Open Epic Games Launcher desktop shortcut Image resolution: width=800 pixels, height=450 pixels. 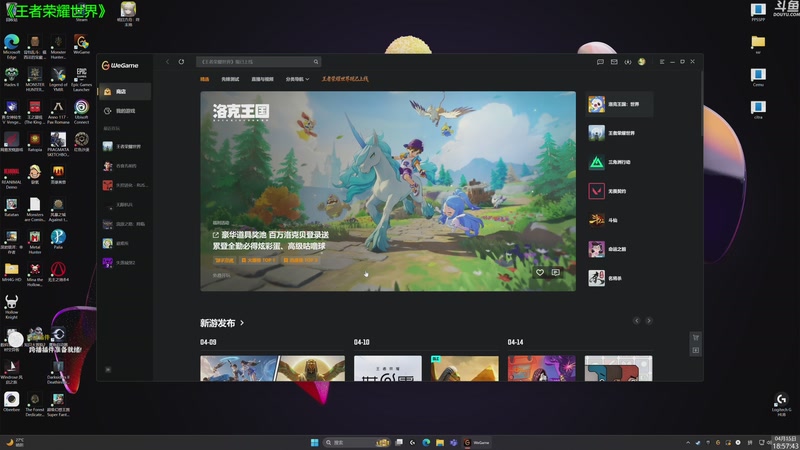tap(81, 79)
